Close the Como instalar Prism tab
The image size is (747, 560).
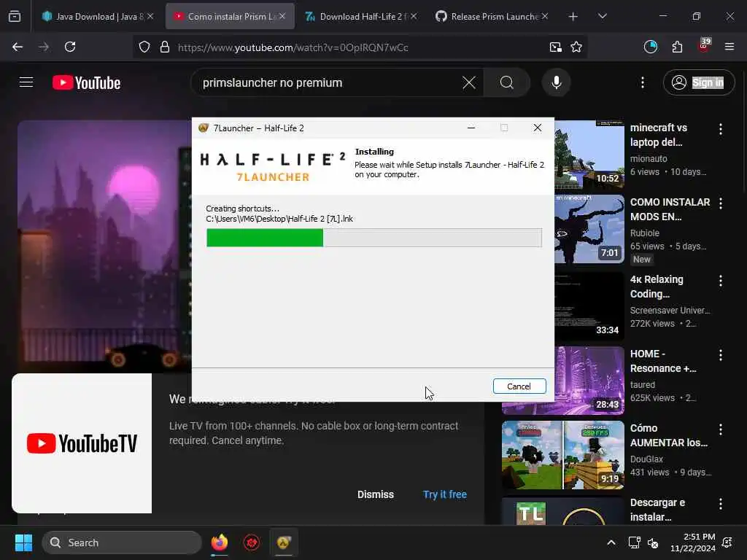(x=282, y=16)
